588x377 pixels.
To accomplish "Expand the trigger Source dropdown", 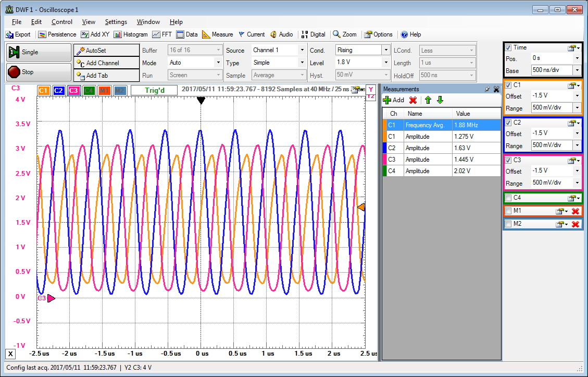I will pyautogui.click(x=302, y=51).
